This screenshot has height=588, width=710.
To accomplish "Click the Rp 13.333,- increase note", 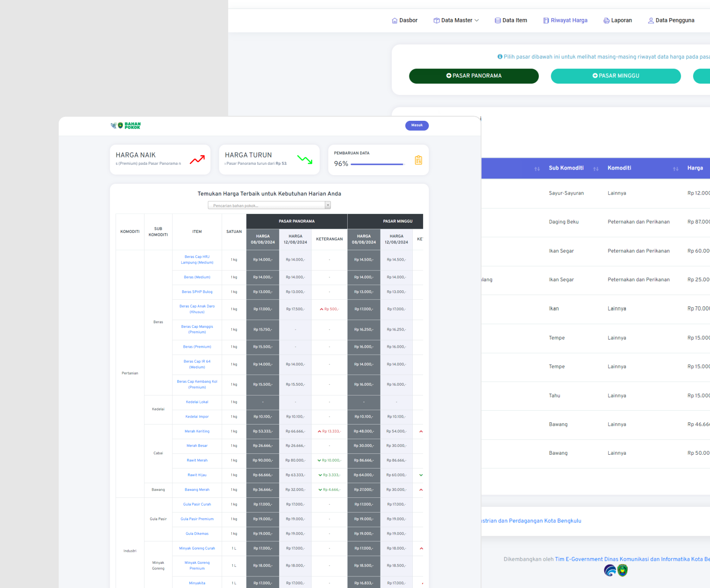I will (x=329, y=431).
